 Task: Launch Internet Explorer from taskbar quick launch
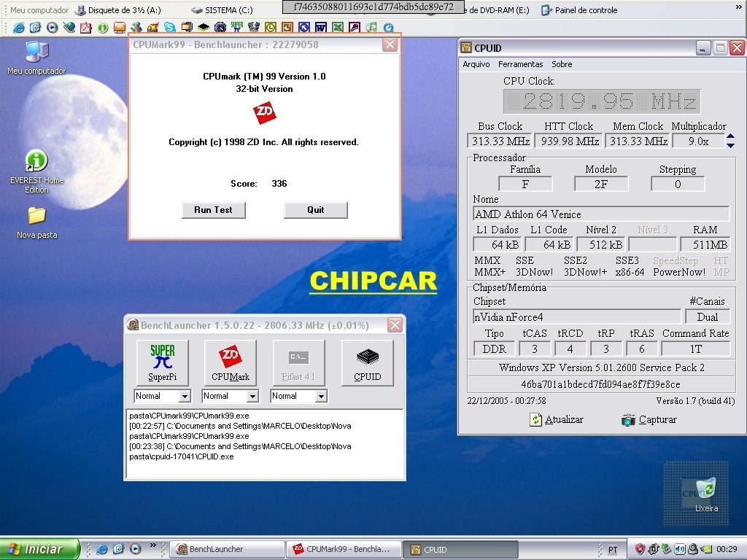pyautogui.click(x=102, y=549)
